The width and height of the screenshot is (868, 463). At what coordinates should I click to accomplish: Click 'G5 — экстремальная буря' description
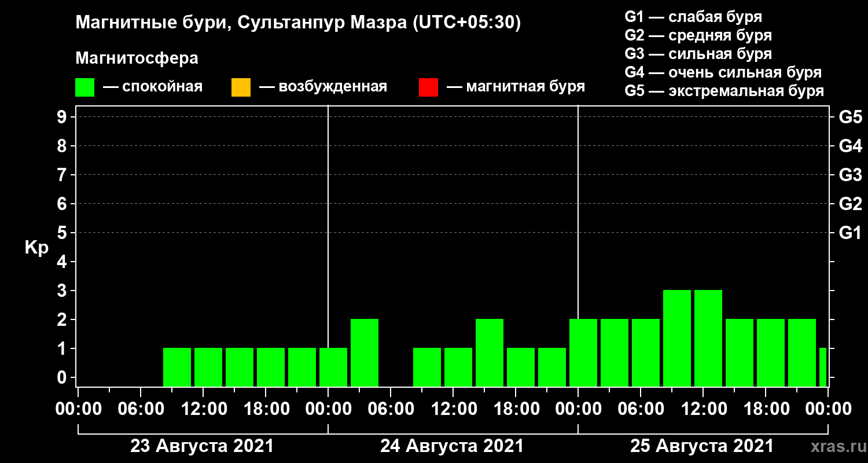[724, 91]
